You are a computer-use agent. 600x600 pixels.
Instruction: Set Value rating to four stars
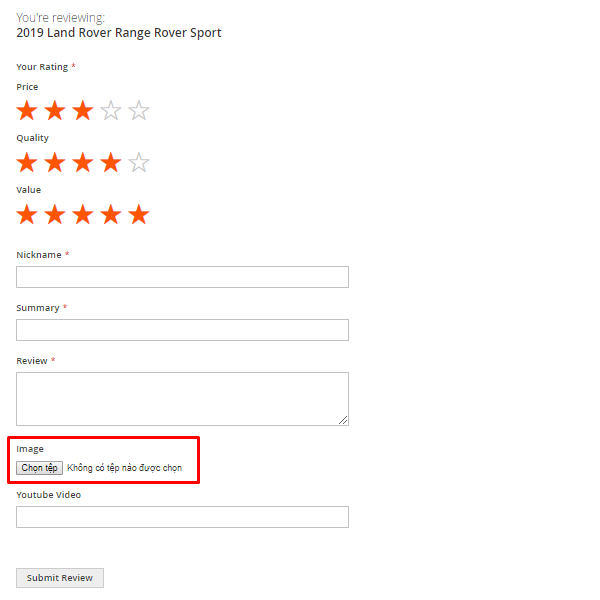(111, 214)
